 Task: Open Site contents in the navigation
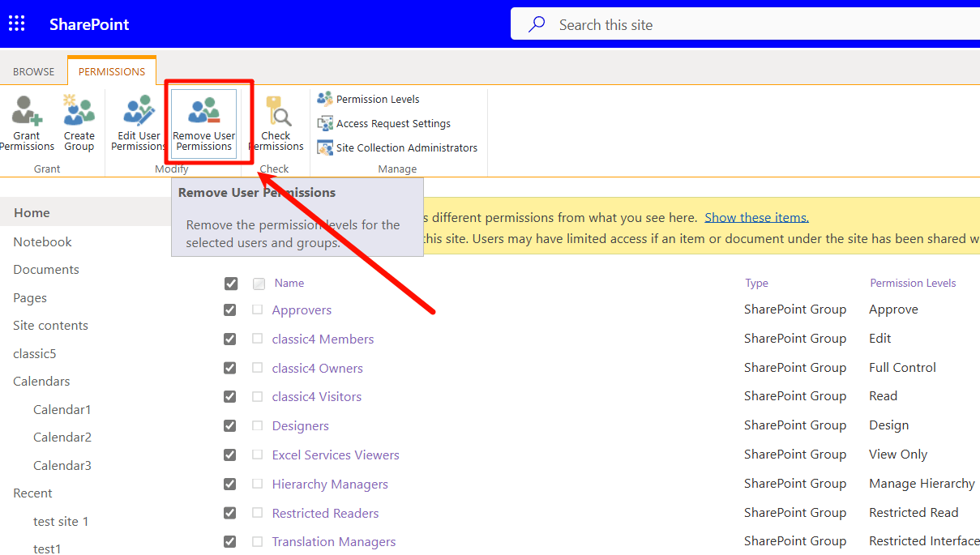pyautogui.click(x=50, y=325)
